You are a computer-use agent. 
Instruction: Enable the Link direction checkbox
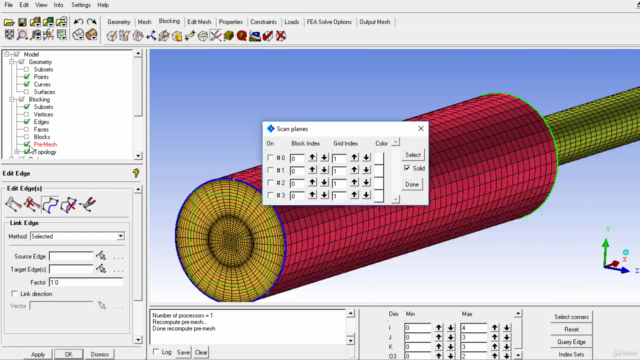15,293
